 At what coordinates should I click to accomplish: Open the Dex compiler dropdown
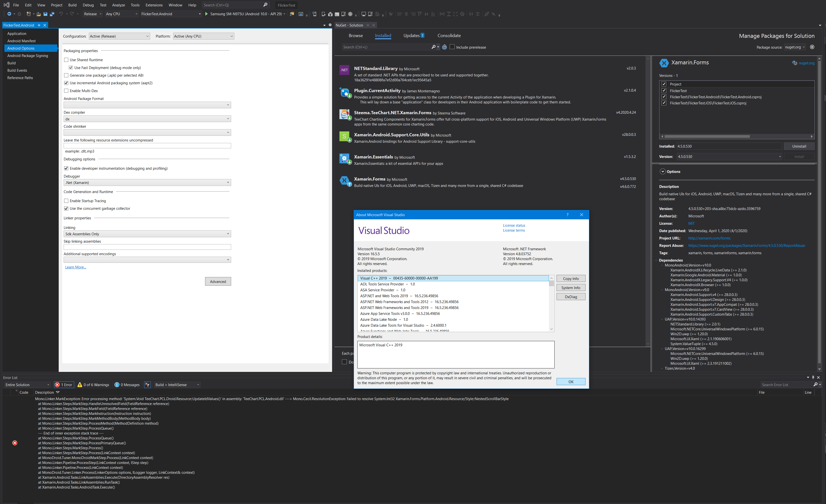pos(147,119)
